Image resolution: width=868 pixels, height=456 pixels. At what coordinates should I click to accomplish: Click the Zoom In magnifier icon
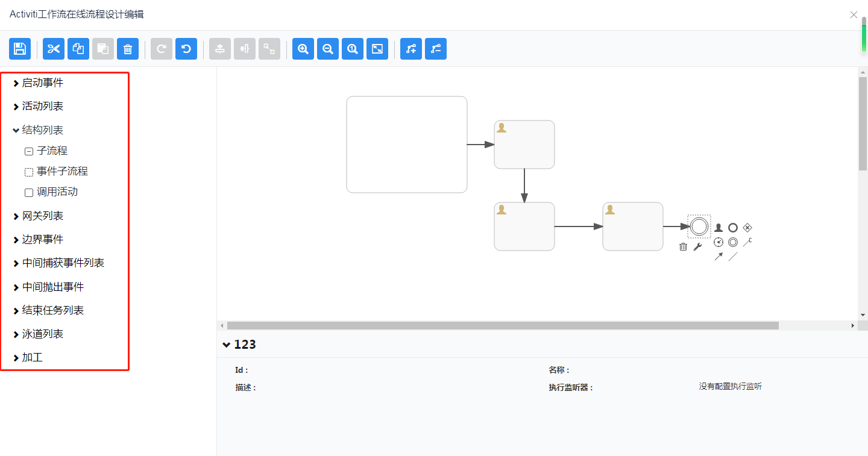point(303,49)
